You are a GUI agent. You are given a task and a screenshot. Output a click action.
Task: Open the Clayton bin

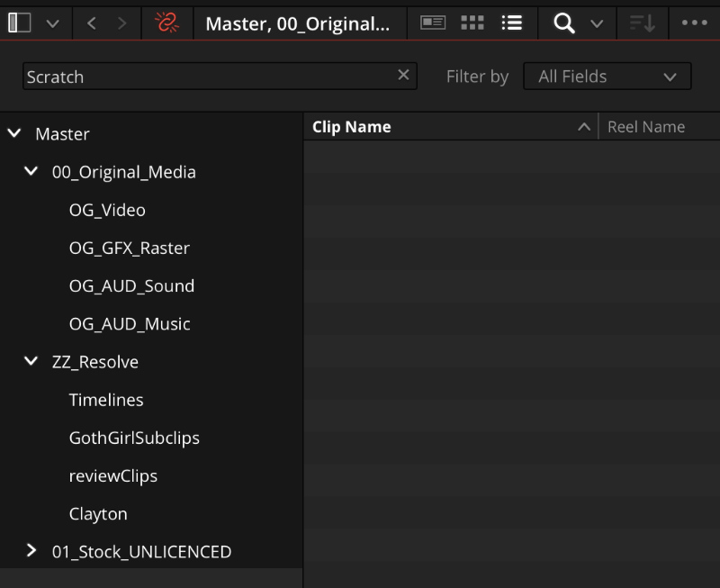tap(98, 514)
